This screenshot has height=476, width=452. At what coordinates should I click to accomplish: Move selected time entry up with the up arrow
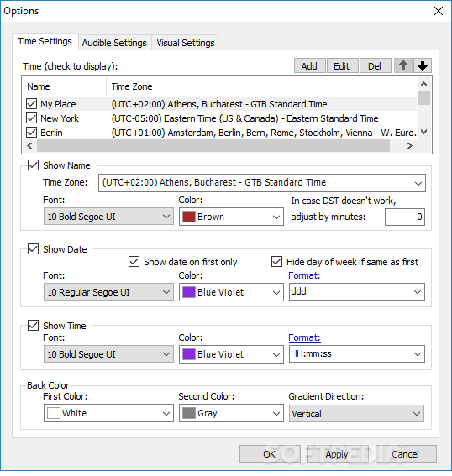click(x=403, y=65)
